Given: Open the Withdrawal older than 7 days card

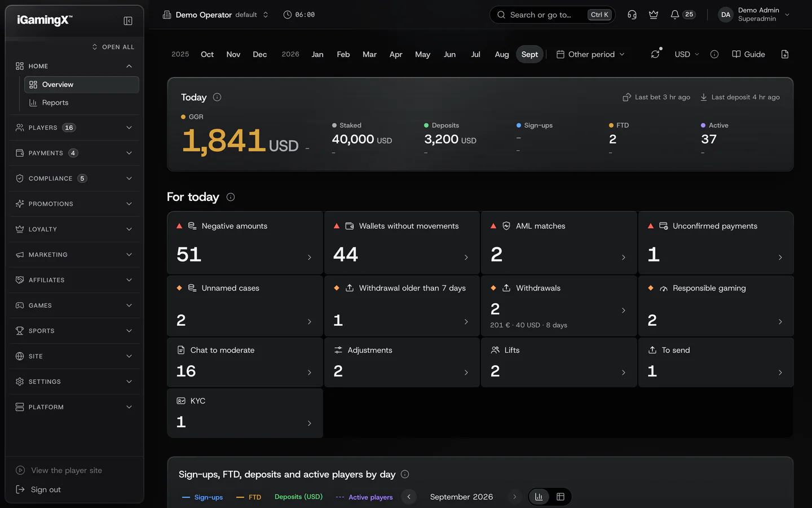Looking at the screenshot, I should (402, 306).
